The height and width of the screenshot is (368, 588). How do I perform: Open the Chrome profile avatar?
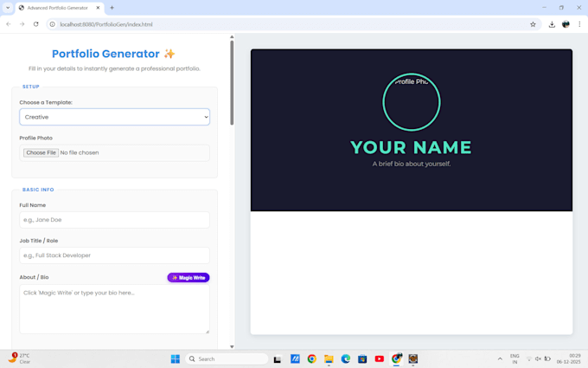(566, 24)
